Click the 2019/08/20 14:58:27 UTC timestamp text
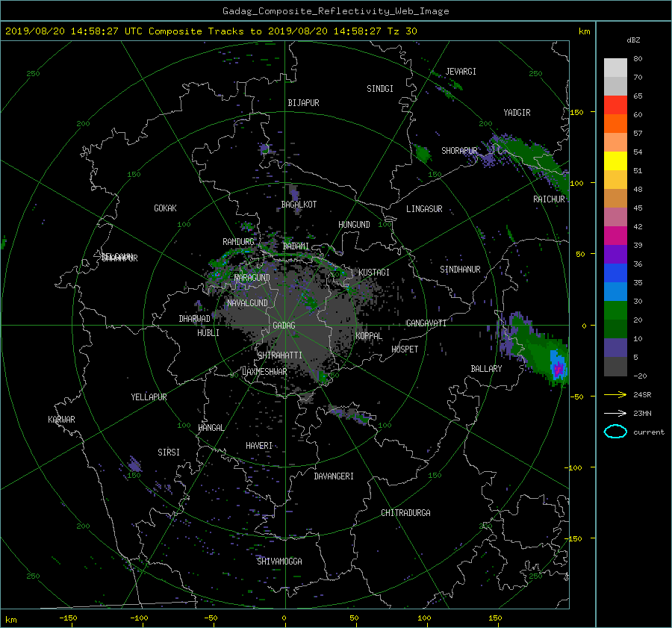This screenshot has height=628, width=672. [73, 31]
